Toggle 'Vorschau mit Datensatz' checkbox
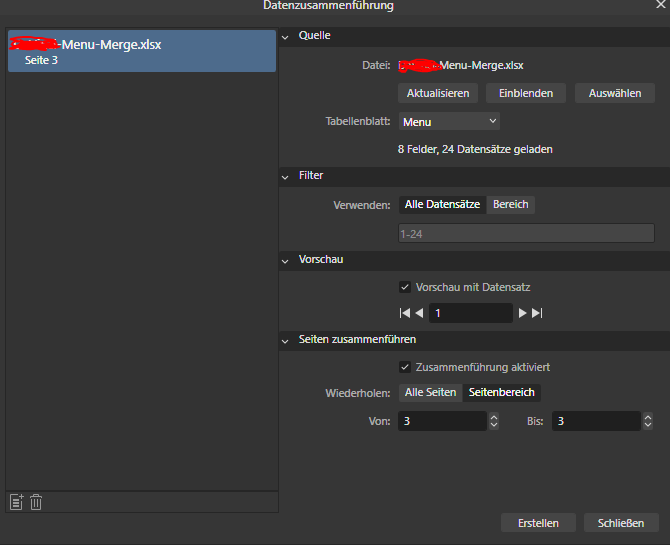Viewport: 670px width, 545px height. click(405, 287)
